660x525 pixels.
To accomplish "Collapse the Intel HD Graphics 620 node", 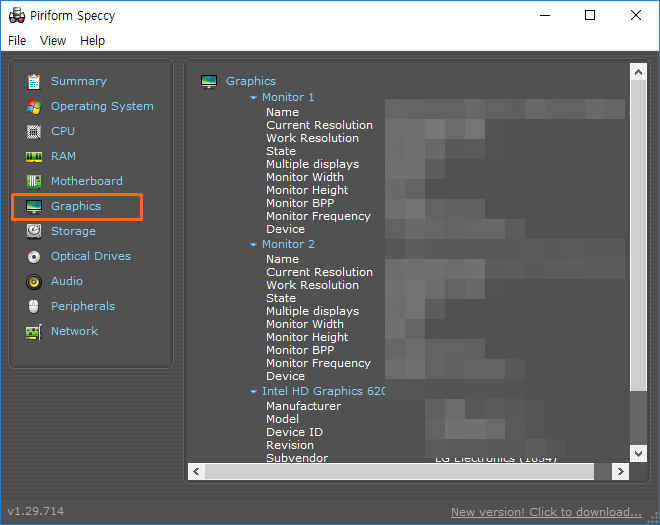I will click(253, 392).
